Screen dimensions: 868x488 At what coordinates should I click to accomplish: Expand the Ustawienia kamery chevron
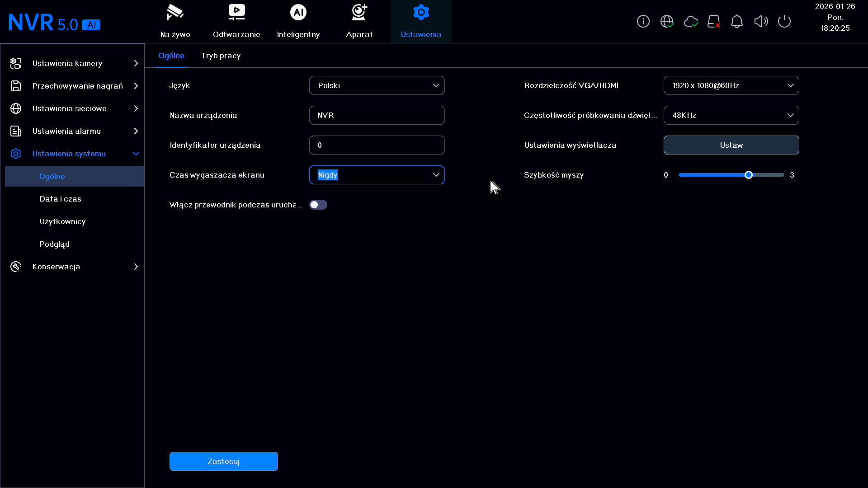[136, 63]
